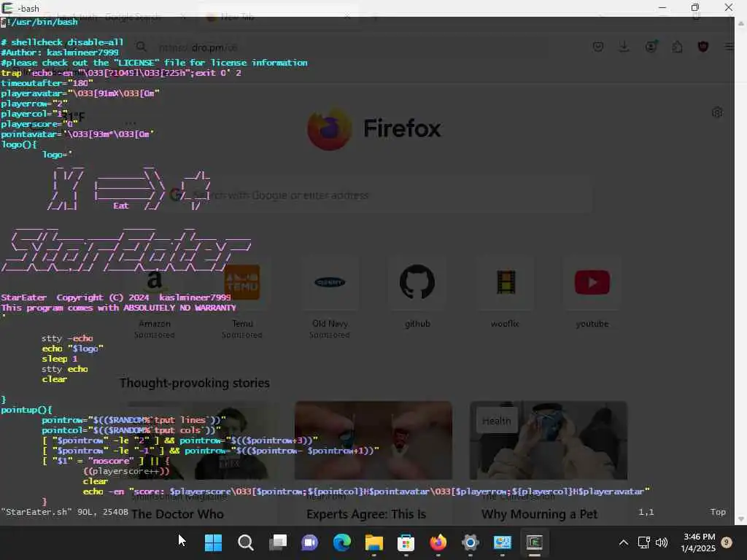This screenshot has width=747, height=560.
Task: Click the '1,1' cursor position indicator
Action: click(x=646, y=512)
